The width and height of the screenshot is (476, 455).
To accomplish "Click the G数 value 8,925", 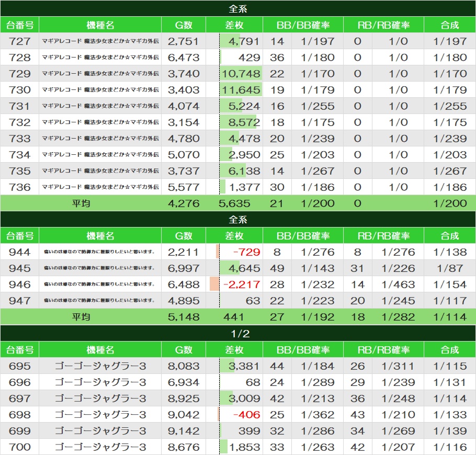I will coord(184,399).
